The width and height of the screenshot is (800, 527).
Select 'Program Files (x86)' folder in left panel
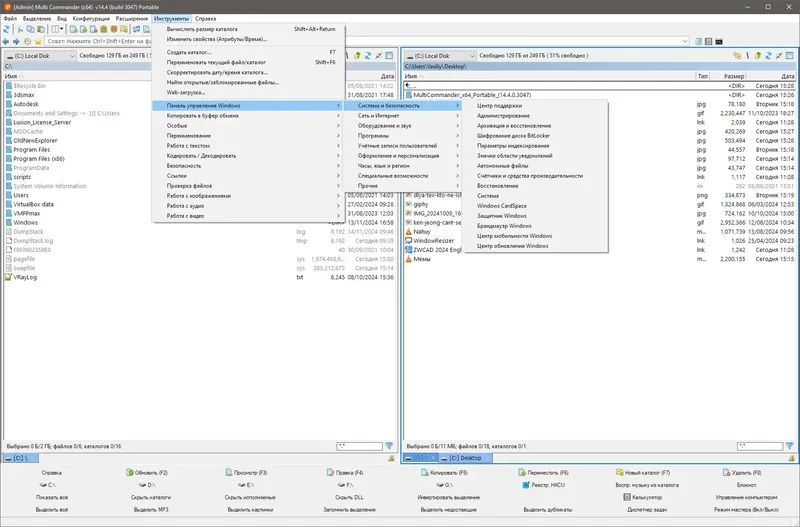39,159
